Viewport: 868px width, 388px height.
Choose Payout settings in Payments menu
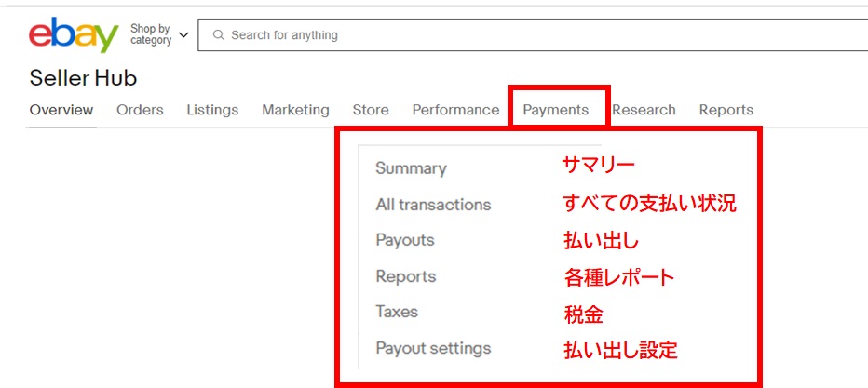point(433,349)
